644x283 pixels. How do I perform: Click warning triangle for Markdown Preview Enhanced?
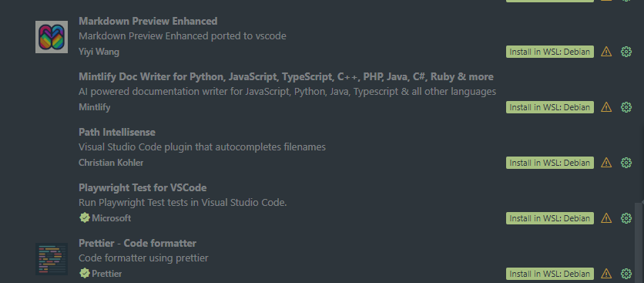[606, 52]
